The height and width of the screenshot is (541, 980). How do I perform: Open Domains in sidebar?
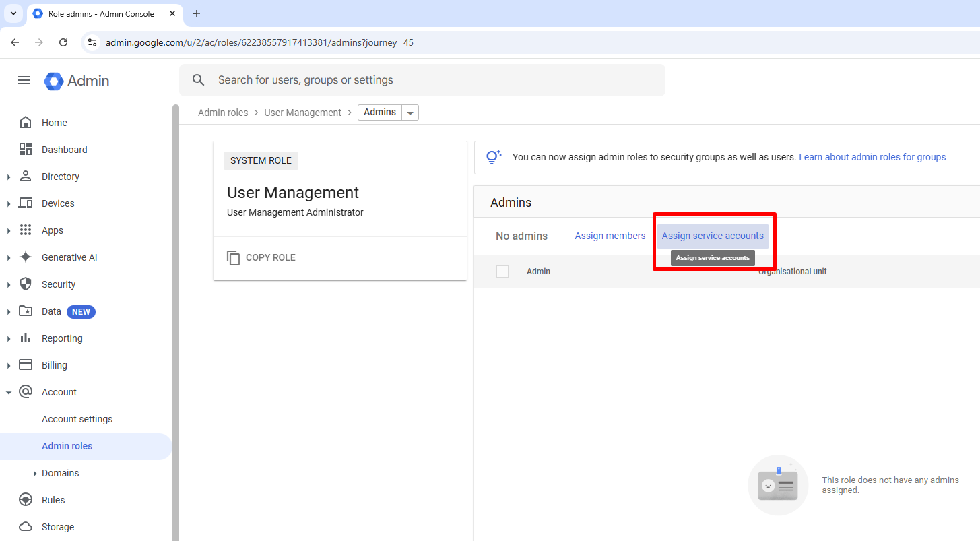(x=60, y=473)
